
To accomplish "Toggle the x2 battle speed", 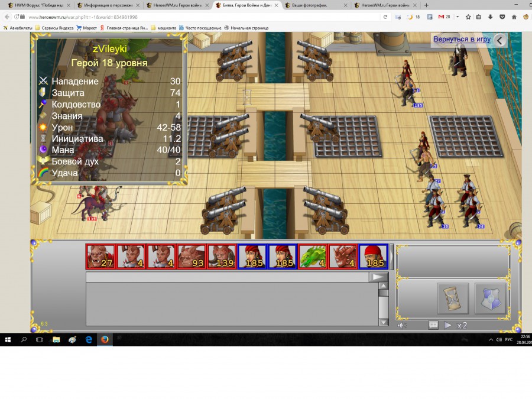I will tap(462, 325).
